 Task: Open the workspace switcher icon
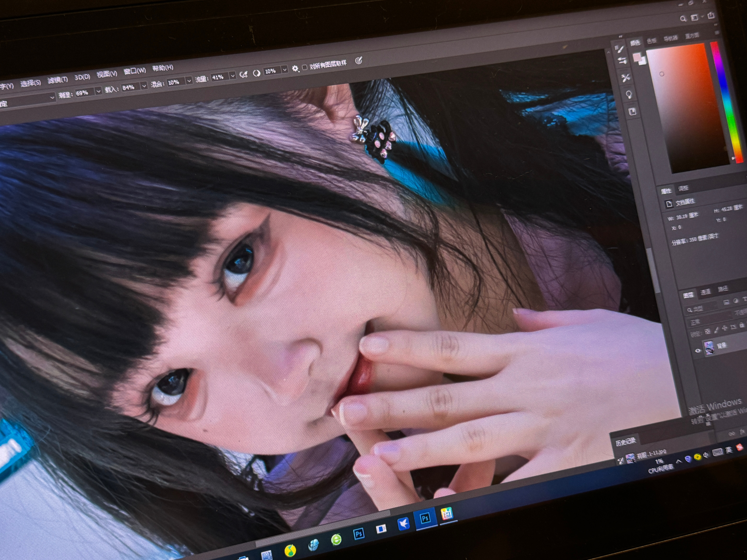694,18
